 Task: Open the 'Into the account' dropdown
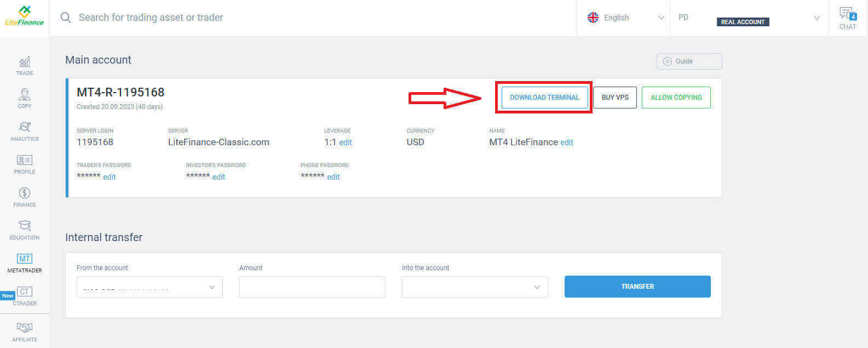point(474,287)
